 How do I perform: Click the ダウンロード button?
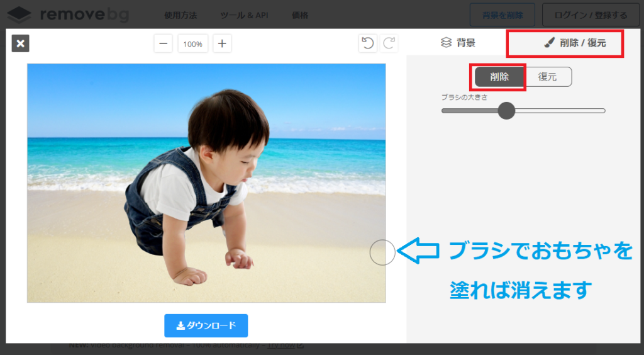point(206,325)
